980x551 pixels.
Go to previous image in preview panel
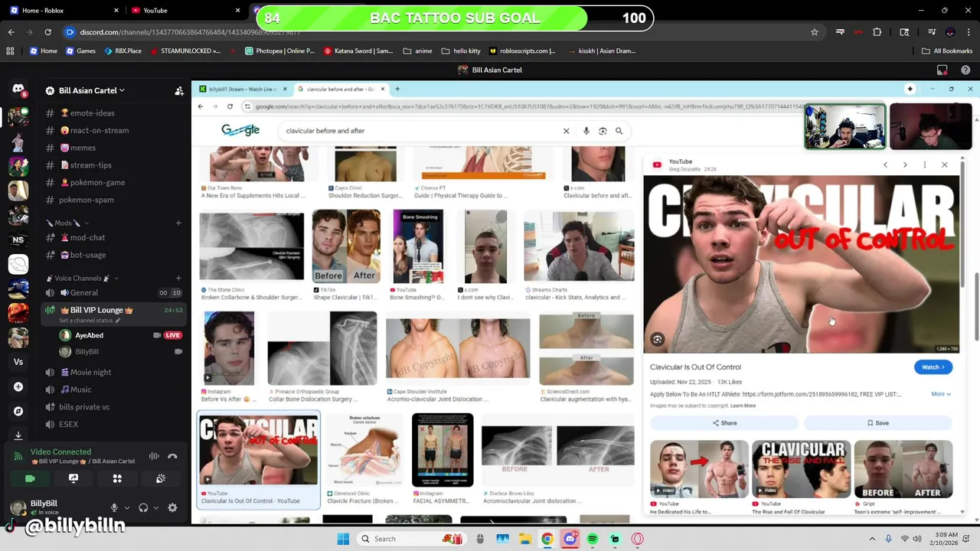click(885, 165)
